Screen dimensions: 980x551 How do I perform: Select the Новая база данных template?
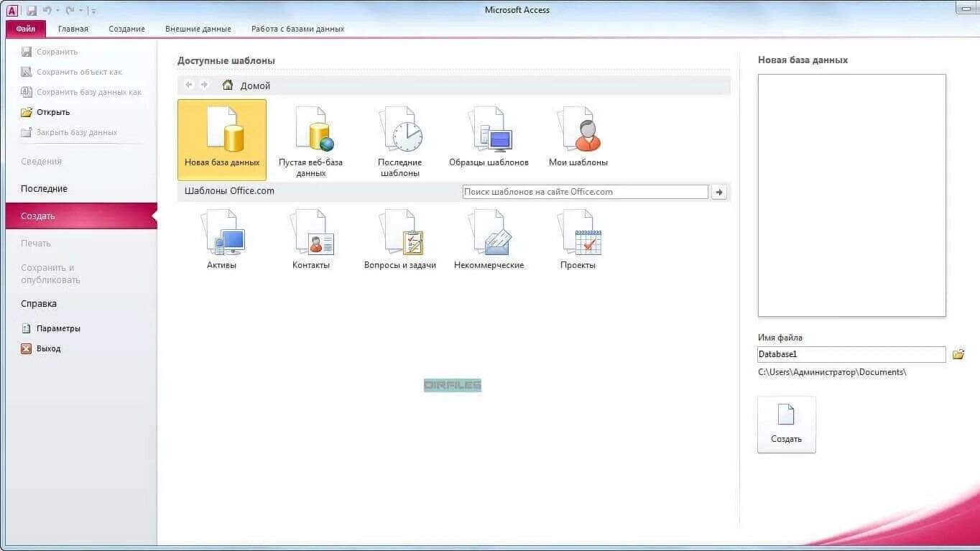[x=222, y=139]
